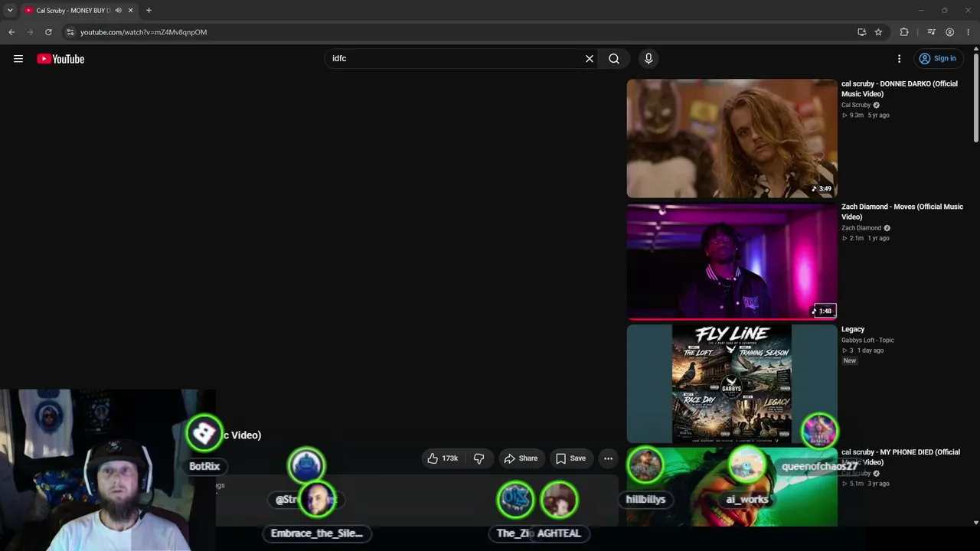Go back using the browser back arrow
This screenshot has height=551, width=980.
[x=11, y=32]
